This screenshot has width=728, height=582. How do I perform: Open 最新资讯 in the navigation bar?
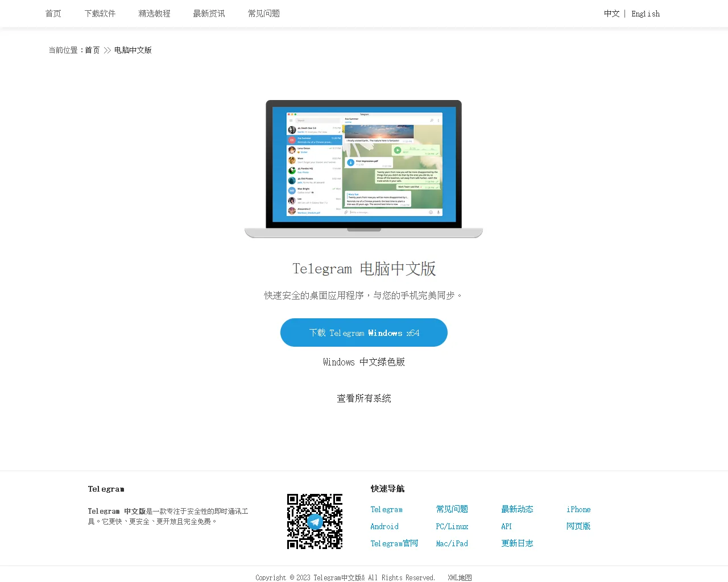pyautogui.click(x=209, y=14)
